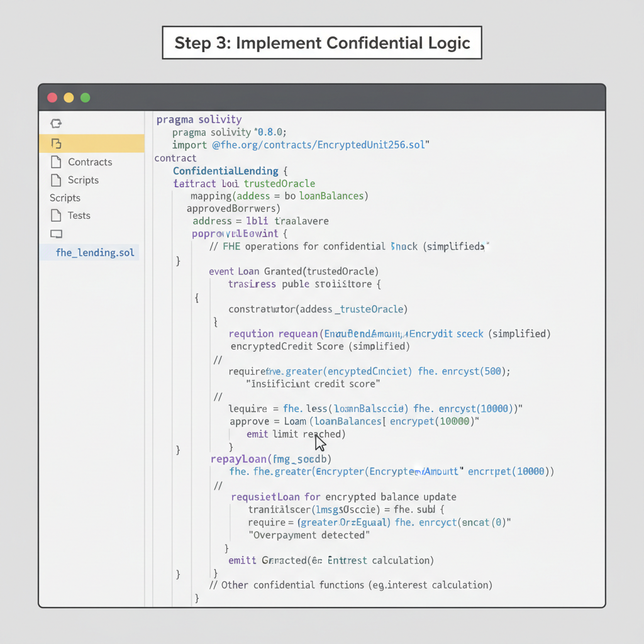Select the sync icon at top of sidebar
Viewport: 644px width, 644px height.
55,123
